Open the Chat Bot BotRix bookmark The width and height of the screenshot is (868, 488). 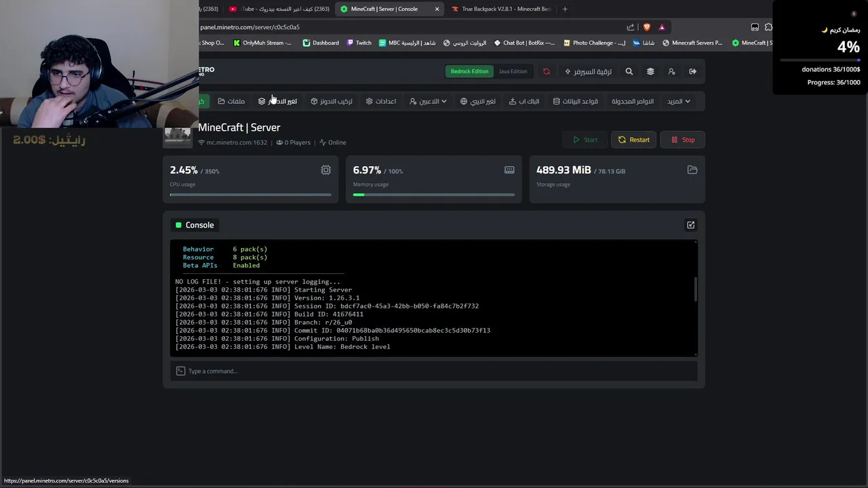(524, 43)
